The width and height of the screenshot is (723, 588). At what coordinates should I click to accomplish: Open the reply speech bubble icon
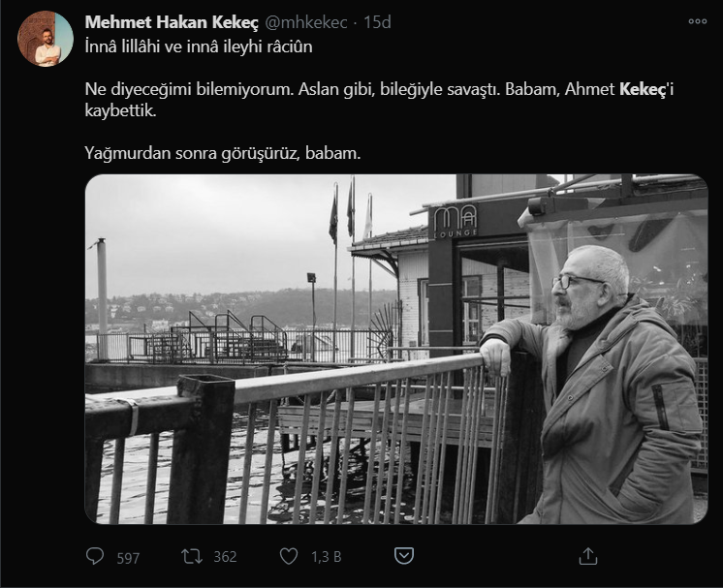tap(95, 556)
